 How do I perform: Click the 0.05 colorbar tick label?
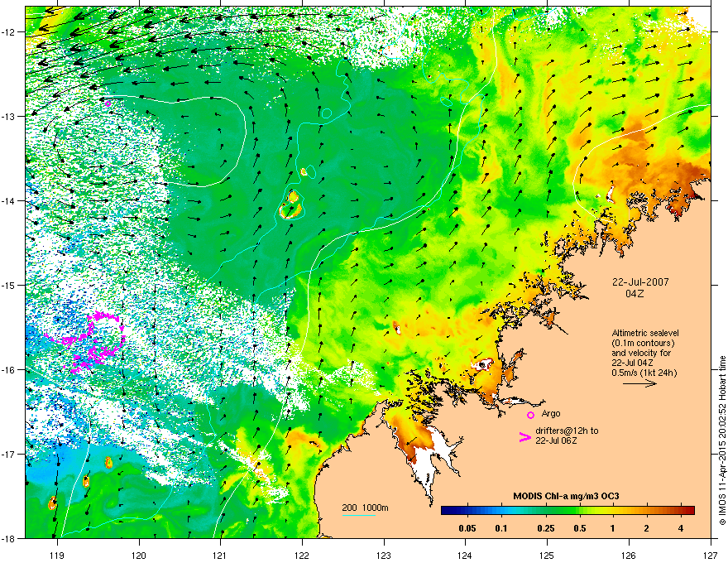(467, 528)
